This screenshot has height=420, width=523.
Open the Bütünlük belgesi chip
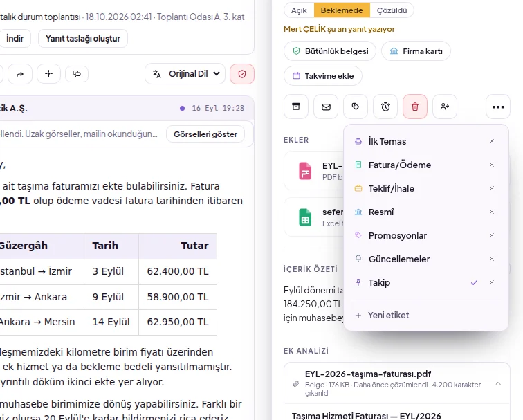point(330,51)
